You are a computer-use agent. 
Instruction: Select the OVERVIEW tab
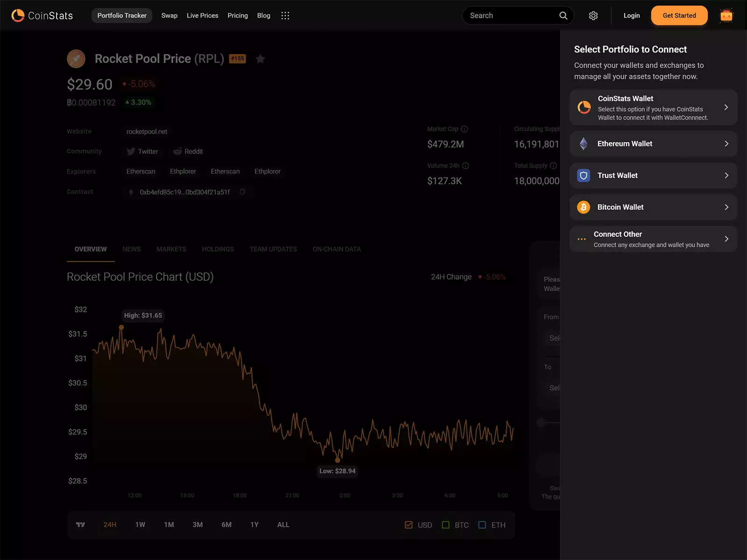pyautogui.click(x=91, y=249)
